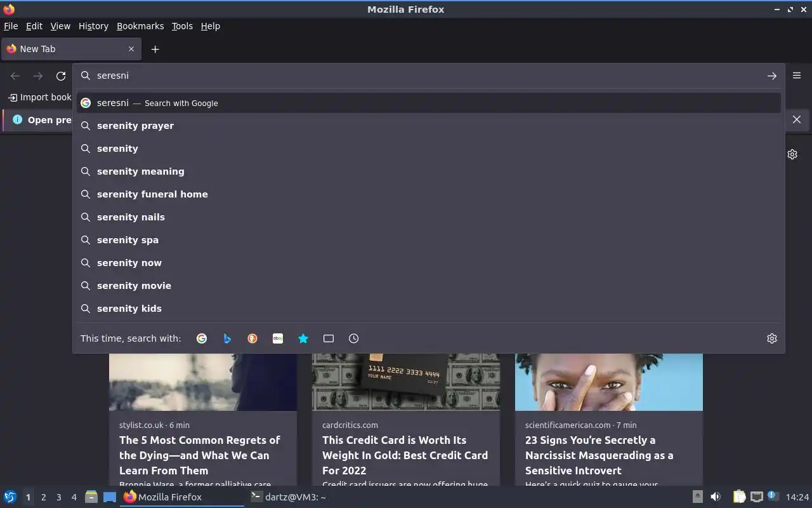Image resolution: width=812 pixels, height=508 pixels.
Task: Search bookmarks using the star icon
Action: [x=303, y=338]
